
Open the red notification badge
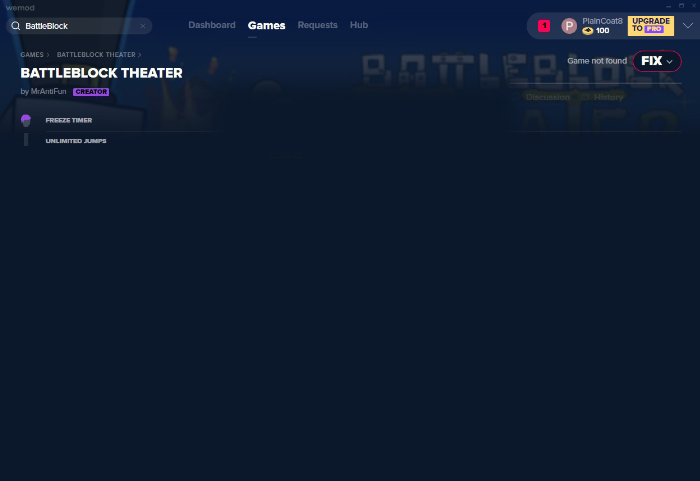(x=544, y=26)
